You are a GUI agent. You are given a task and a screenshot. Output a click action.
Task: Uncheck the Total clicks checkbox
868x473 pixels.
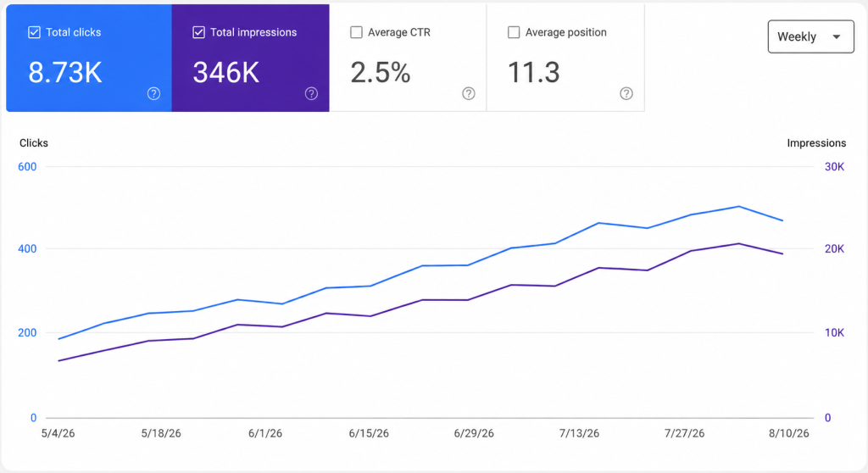(34, 32)
